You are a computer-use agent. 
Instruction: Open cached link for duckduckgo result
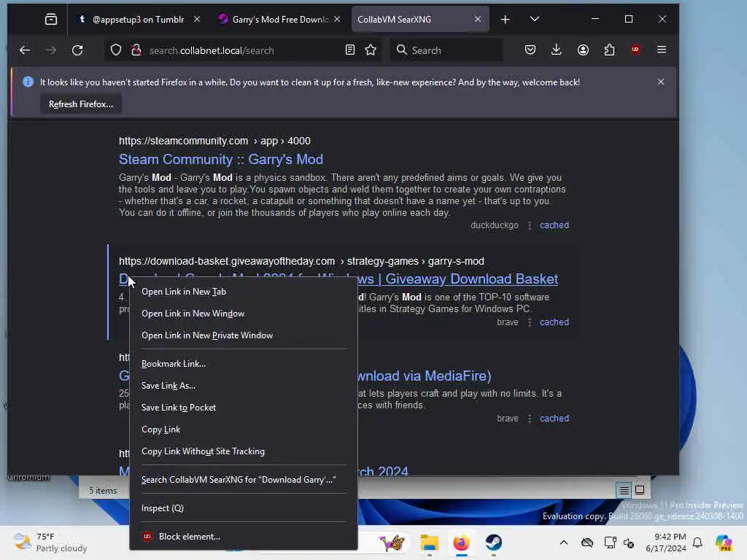(554, 225)
